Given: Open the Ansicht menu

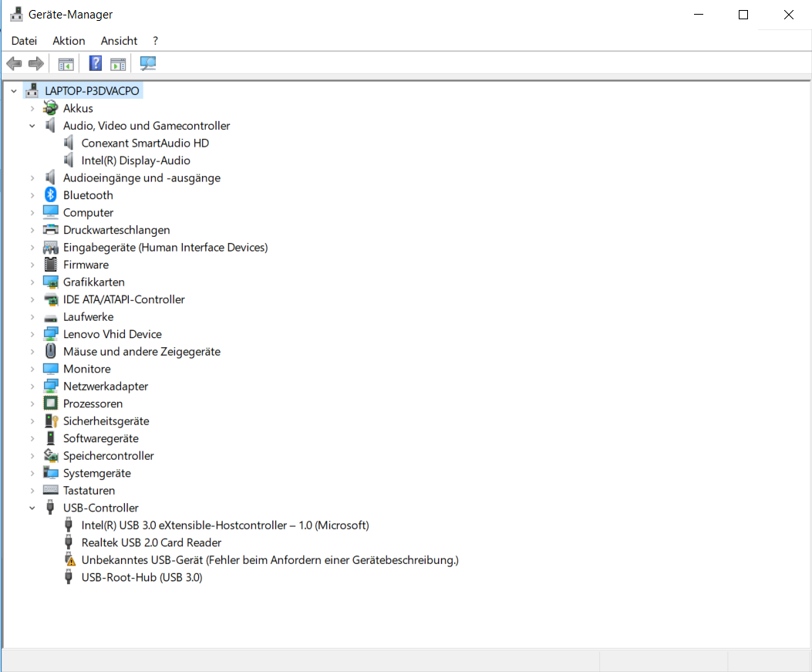Looking at the screenshot, I should click(x=119, y=41).
